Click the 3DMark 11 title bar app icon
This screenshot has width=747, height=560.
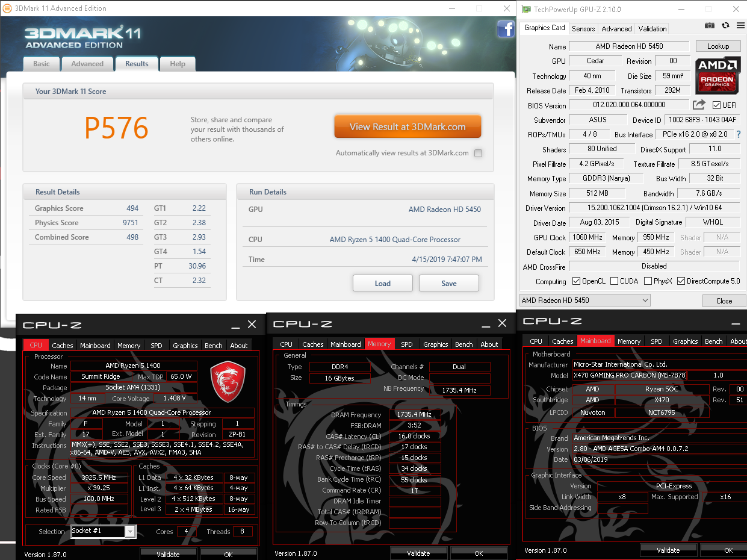coord(7,8)
